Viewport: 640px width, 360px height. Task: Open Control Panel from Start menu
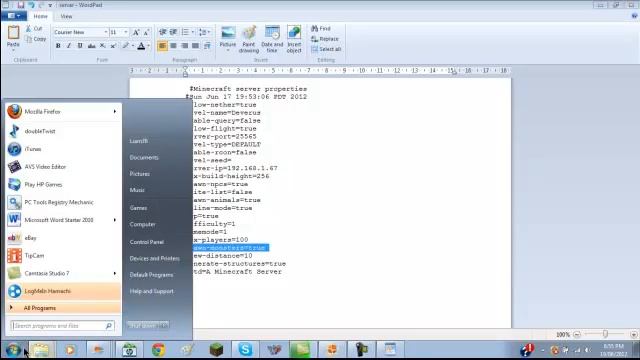[x=147, y=242]
